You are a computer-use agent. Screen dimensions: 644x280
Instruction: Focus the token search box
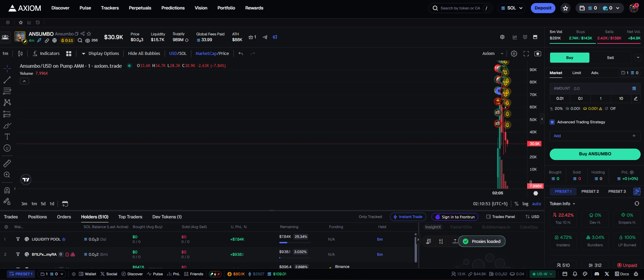pos(460,8)
